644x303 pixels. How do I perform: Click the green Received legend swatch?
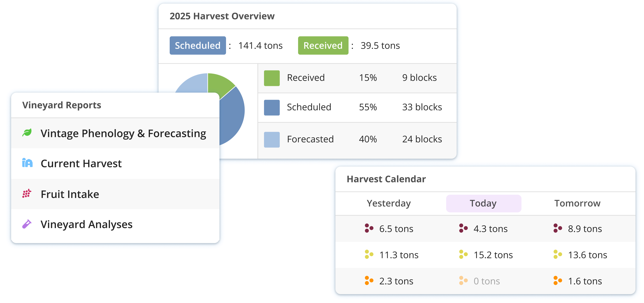click(271, 78)
